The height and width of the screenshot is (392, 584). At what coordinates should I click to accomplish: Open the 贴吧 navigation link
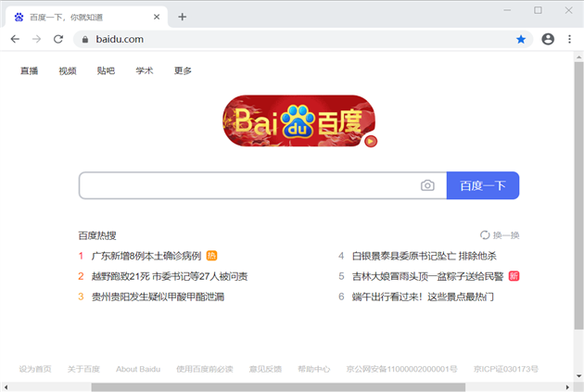[106, 70]
